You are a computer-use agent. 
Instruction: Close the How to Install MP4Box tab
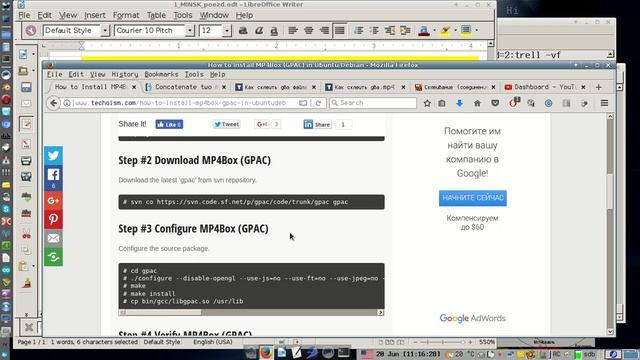coord(134,87)
